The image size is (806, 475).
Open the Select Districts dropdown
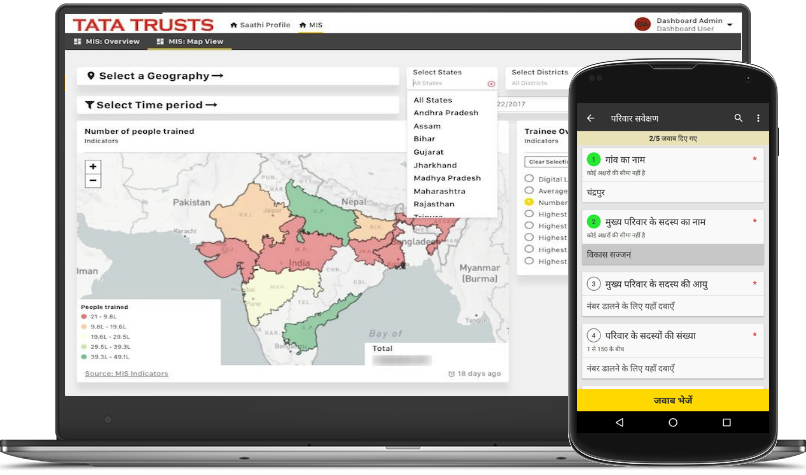539,78
